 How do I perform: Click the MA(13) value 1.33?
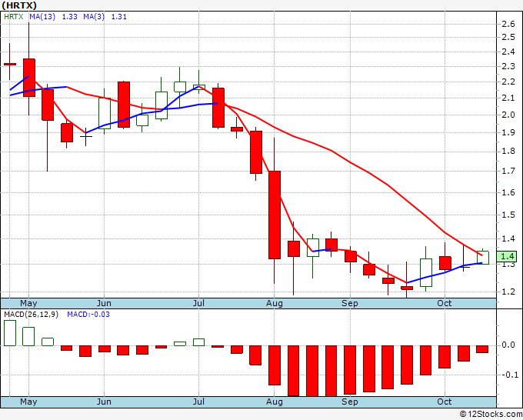pos(70,17)
